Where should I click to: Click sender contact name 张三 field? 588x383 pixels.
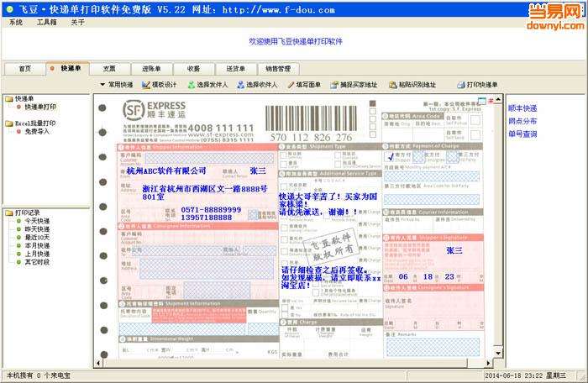(x=258, y=171)
